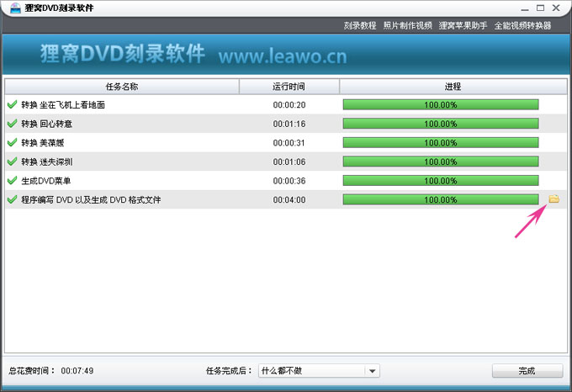Select task name 转换 回心转意
572x392 pixels.
tap(47, 124)
